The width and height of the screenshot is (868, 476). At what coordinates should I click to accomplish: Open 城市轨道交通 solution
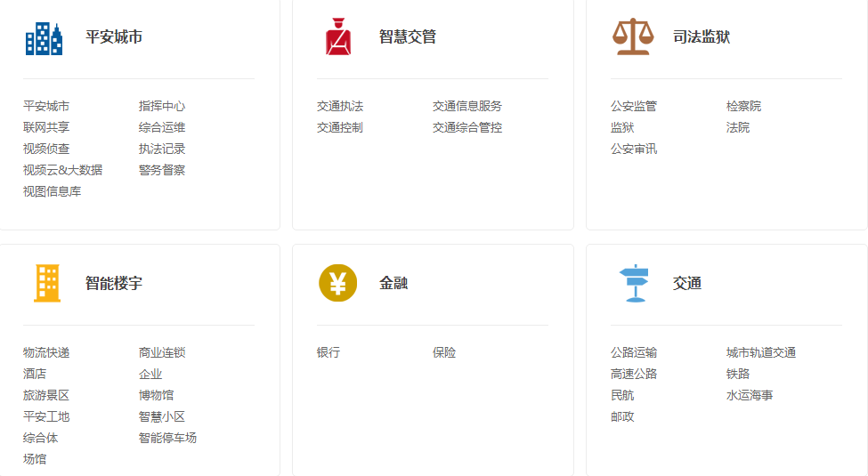[x=761, y=352]
